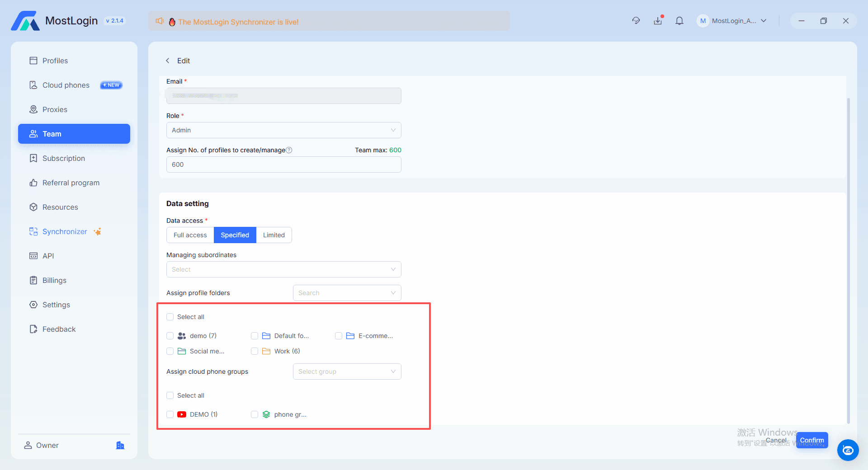This screenshot has height=470, width=868.
Task: Confirm the member edit
Action: (x=812, y=440)
